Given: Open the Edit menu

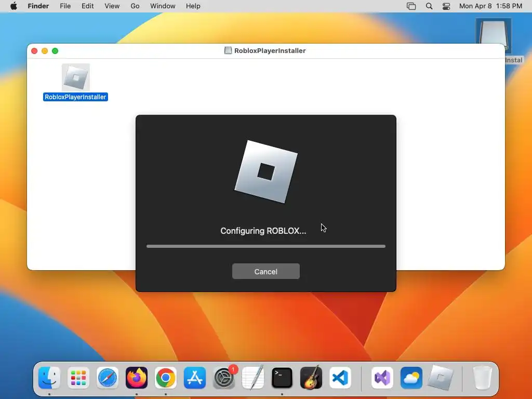Looking at the screenshot, I should tap(87, 6).
